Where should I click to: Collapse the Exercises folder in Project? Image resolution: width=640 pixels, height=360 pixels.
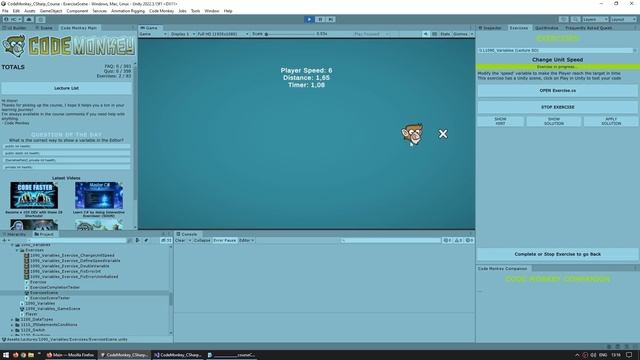18,250
